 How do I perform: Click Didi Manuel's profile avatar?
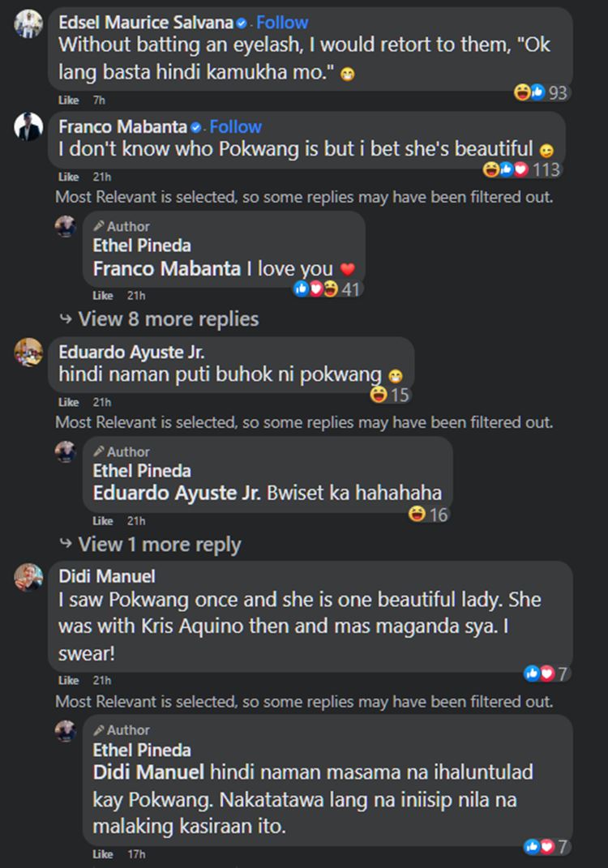[x=29, y=577]
